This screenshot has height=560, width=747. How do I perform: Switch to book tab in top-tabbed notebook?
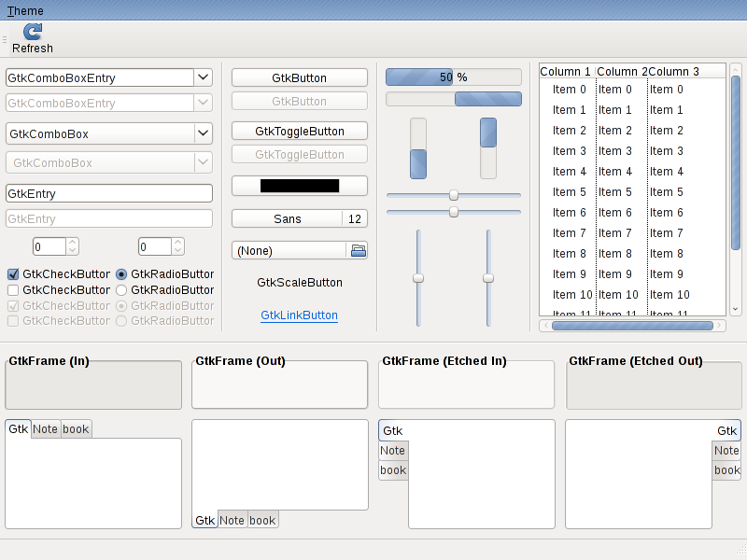coord(76,429)
